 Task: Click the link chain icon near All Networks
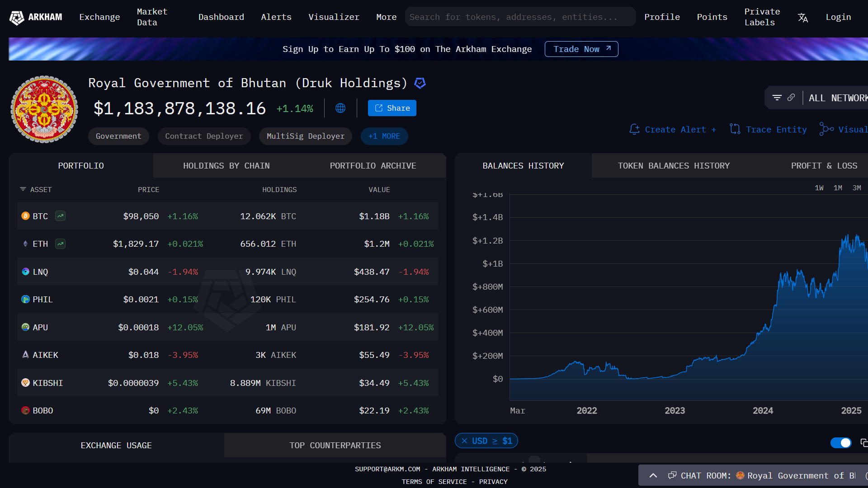791,98
